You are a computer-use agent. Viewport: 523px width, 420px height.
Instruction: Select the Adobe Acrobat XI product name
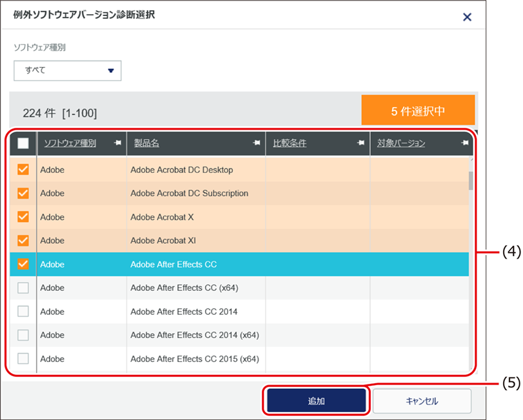(163, 241)
